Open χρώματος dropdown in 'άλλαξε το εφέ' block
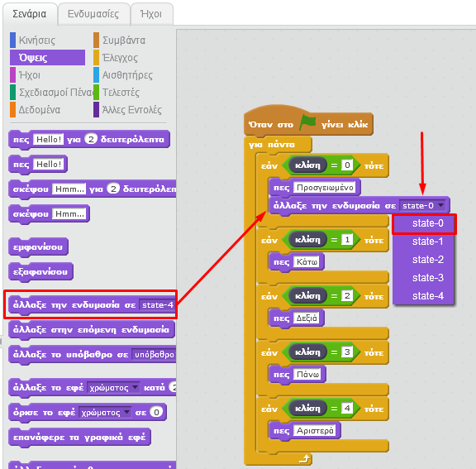Viewport: 476px width, 469px height. (x=113, y=388)
